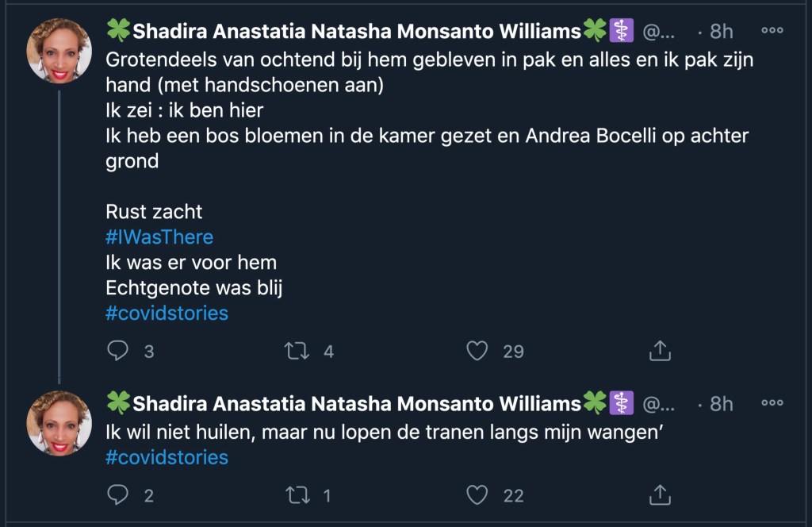
Task: Open the #IWasThere hashtag
Action: click(159, 237)
